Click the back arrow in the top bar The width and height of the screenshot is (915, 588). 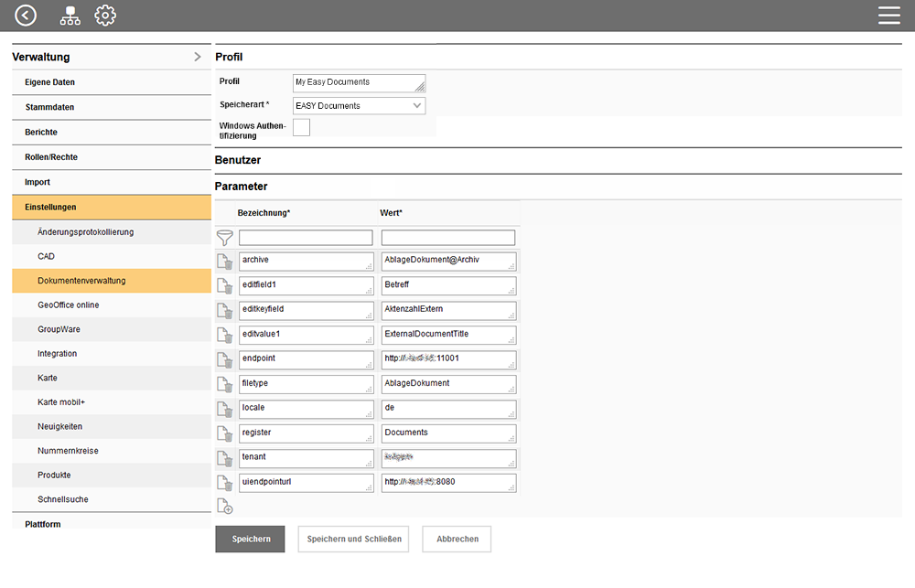coord(26,16)
